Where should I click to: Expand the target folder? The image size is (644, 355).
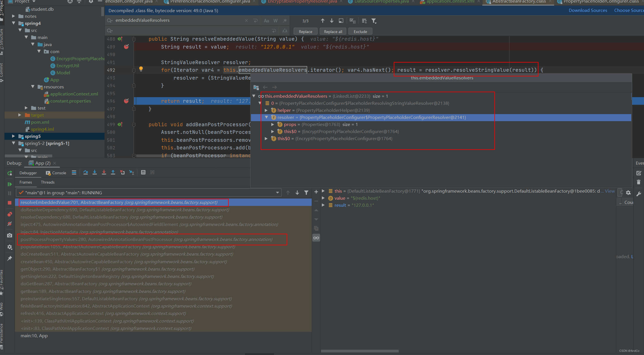pos(19,115)
